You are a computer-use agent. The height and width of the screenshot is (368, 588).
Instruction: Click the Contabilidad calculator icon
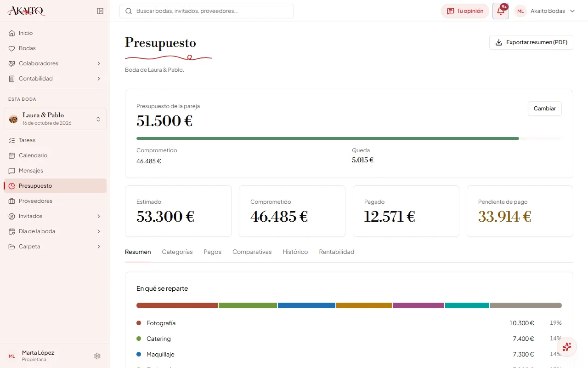click(12, 79)
